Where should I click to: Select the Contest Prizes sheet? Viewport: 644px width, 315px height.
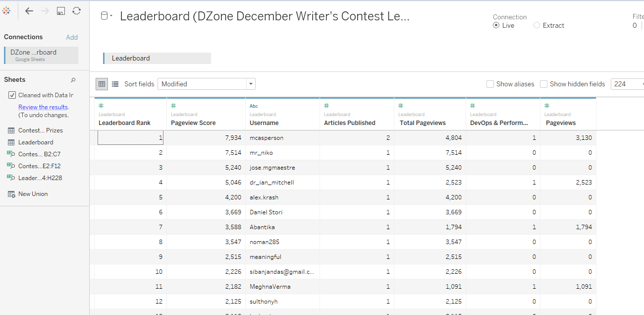[40, 130]
